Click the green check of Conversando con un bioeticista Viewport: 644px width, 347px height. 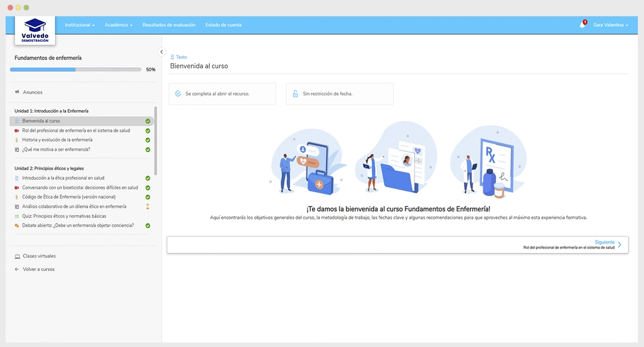[148, 188]
